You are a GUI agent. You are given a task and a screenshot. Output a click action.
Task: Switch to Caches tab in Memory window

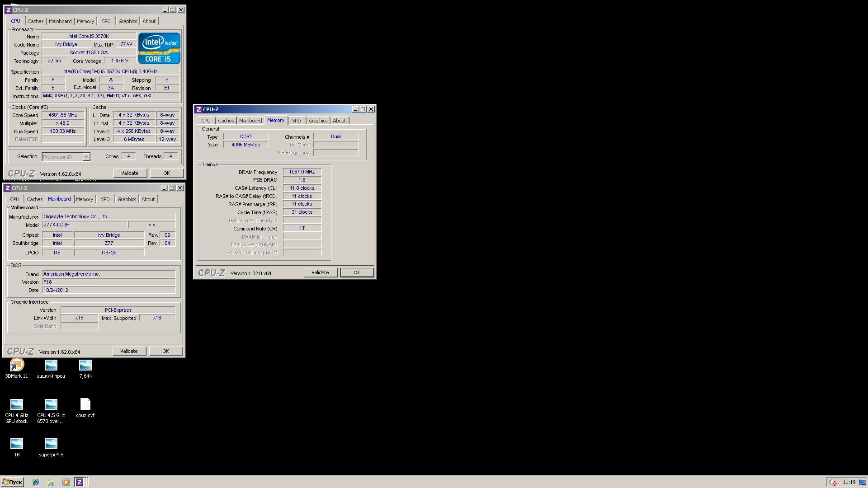226,121
